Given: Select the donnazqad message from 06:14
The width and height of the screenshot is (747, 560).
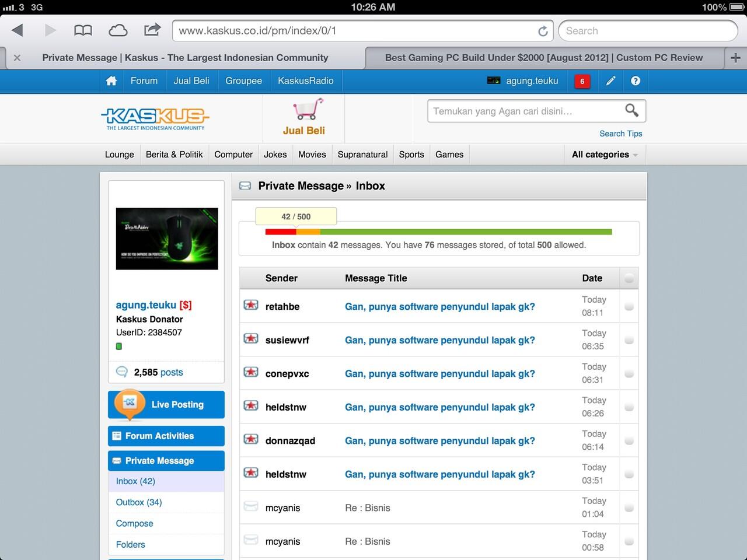Looking at the screenshot, I should coord(629,440).
